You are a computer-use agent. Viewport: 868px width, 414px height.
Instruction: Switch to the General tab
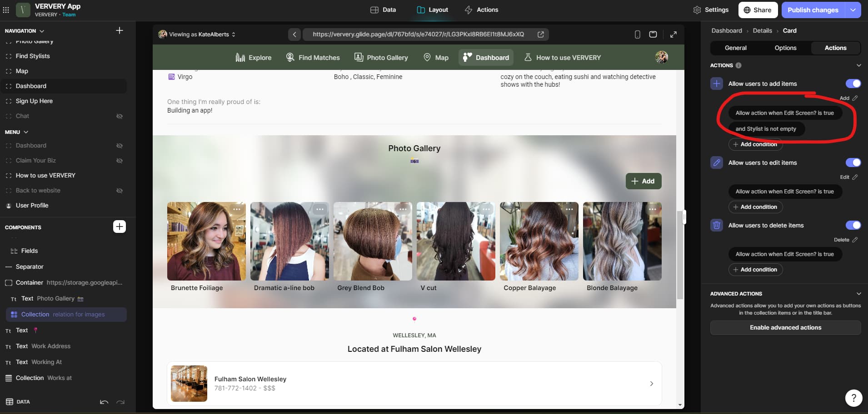736,48
